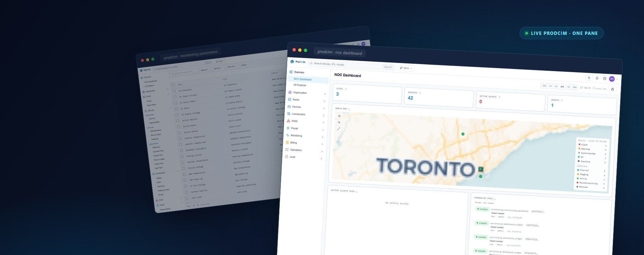This screenshot has width=644, height=255.
Task: Click Connections icon in NOC dashboard sidebar
Action: pyautogui.click(x=289, y=114)
